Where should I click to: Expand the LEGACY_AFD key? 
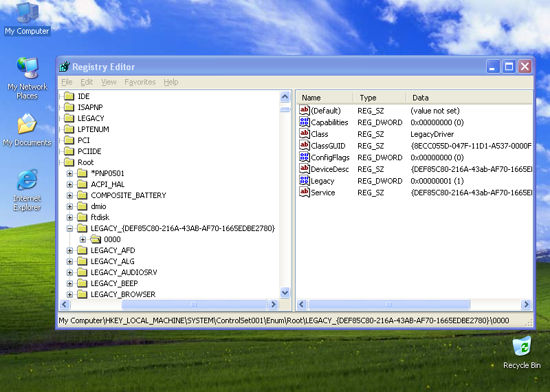click(x=70, y=250)
